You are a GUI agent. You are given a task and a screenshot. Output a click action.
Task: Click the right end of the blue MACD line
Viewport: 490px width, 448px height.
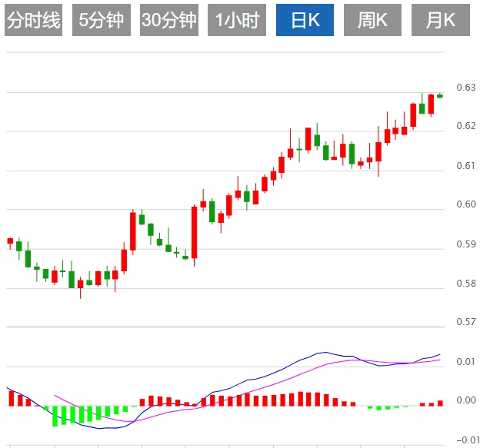(440, 354)
